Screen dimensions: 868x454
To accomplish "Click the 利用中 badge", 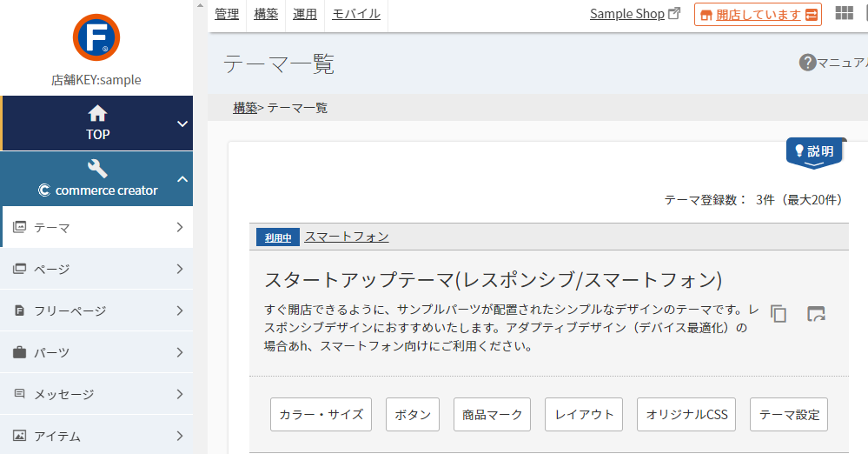I will tap(278, 237).
